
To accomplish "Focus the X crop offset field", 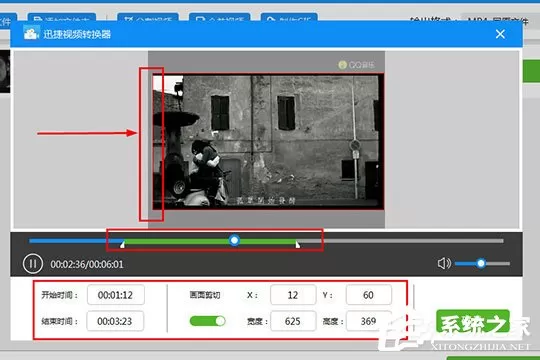I will tap(293, 295).
